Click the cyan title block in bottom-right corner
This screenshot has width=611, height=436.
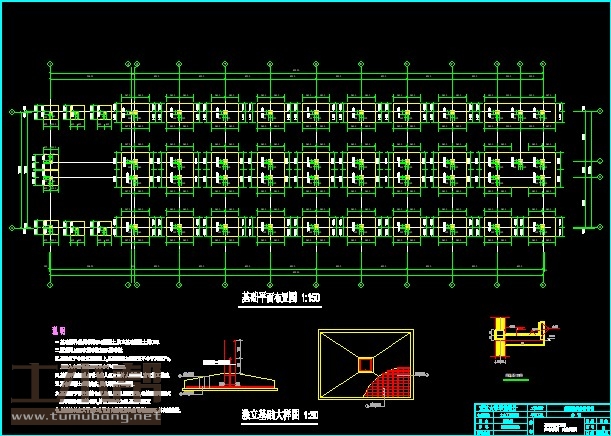tap(538, 417)
